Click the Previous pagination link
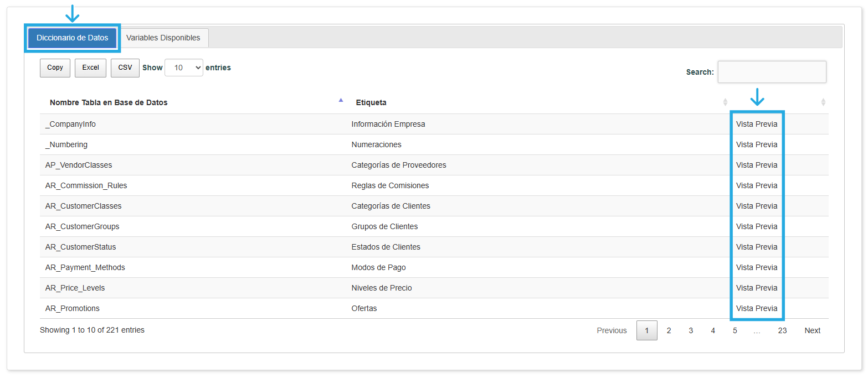 click(x=612, y=330)
